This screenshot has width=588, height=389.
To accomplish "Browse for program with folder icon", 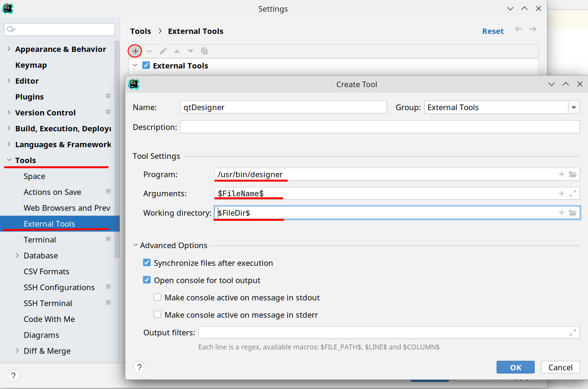I will (x=573, y=174).
